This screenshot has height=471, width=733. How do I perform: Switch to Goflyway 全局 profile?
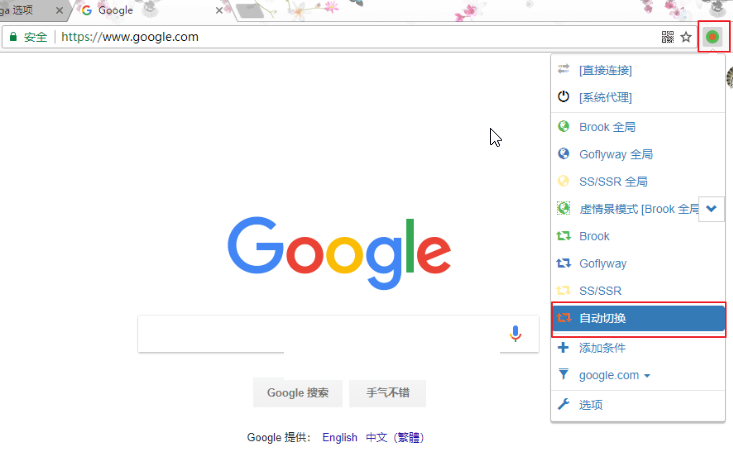tap(638, 154)
